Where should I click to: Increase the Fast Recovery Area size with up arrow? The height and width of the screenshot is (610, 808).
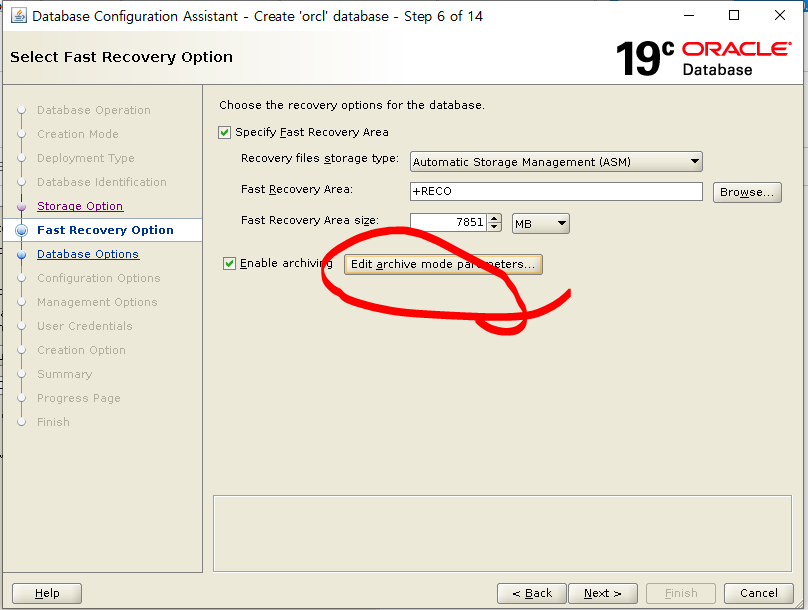(494, 218)
